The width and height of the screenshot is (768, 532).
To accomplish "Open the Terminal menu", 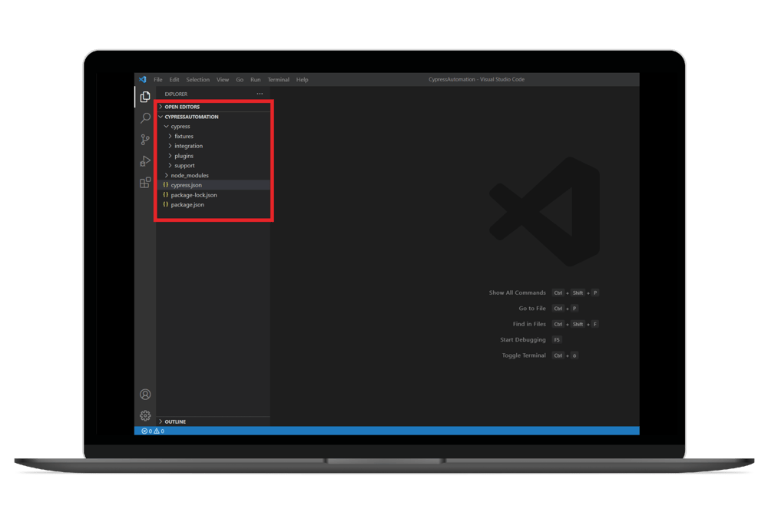I will point(278,79).
